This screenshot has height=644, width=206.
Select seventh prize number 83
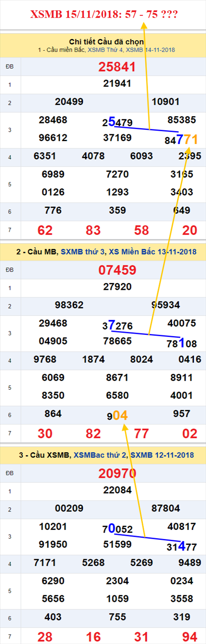coord(93,230)
